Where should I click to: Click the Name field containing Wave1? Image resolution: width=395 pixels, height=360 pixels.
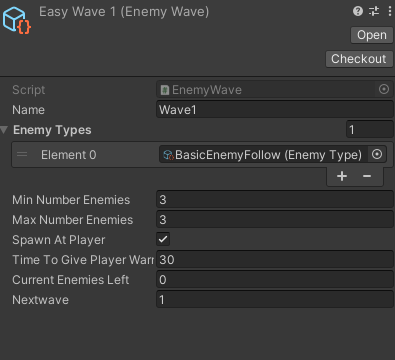tap(275, 110)
